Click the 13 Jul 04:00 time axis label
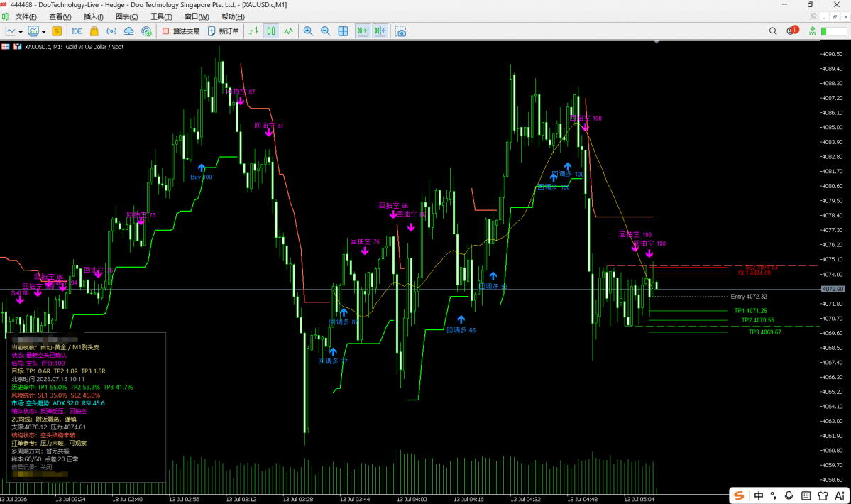 (x=412, y=499)
